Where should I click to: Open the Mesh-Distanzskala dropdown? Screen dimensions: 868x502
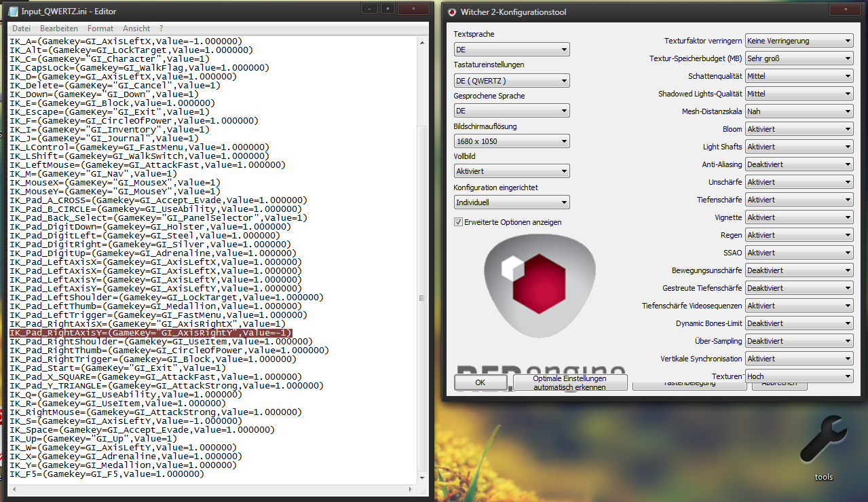click(799, 111)
